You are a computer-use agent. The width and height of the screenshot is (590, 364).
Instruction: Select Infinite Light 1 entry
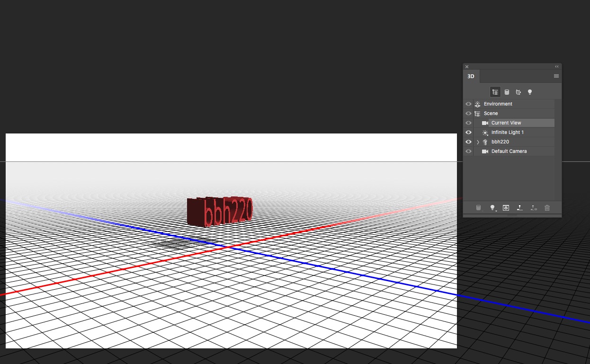[514, 133]
